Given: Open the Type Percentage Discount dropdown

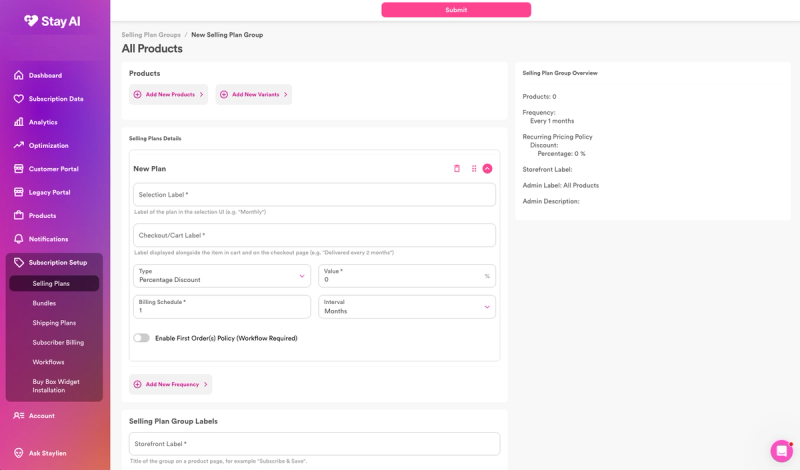Looking at the screenshot, I should 221,276.
